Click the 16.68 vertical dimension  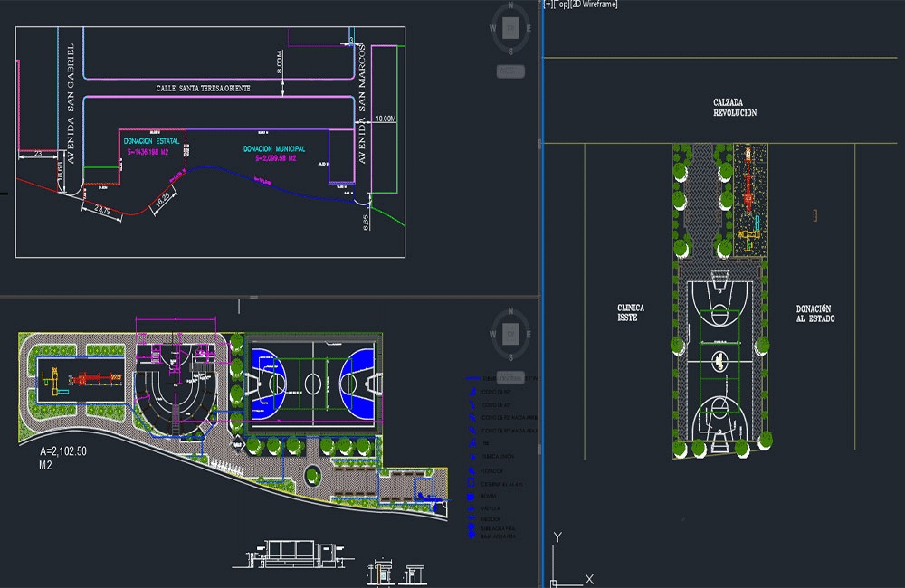pyautogui.click(x=60, y=170)
